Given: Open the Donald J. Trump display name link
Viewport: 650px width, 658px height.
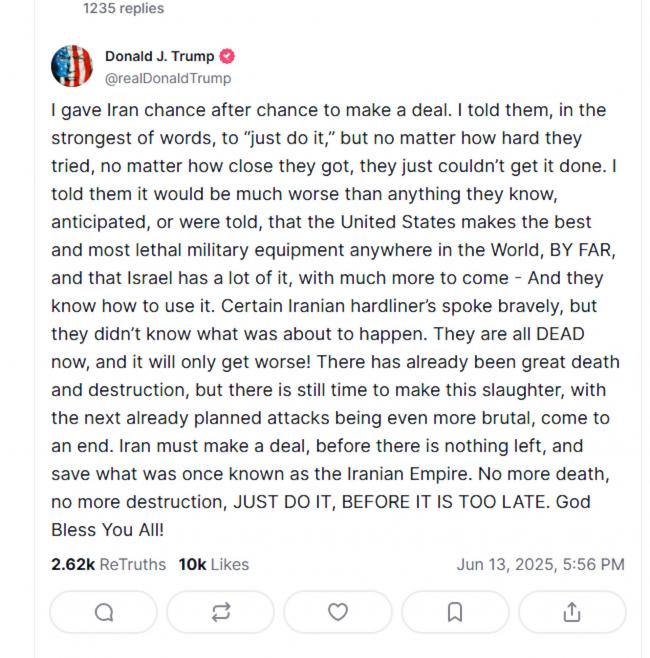Looking at the screenshot, I should coord(159,56).
